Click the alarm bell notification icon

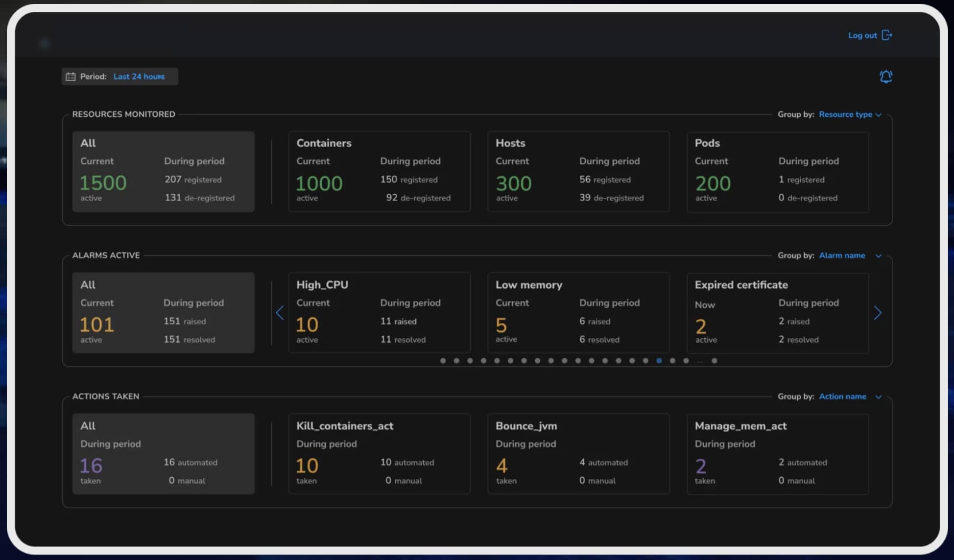pyautogui.click(x=885, y=76)
